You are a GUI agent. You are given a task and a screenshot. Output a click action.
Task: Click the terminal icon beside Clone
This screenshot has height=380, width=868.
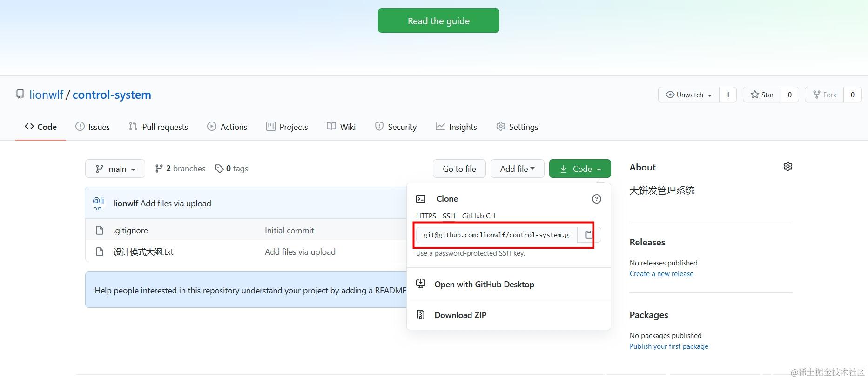click(x=421, y=199)
